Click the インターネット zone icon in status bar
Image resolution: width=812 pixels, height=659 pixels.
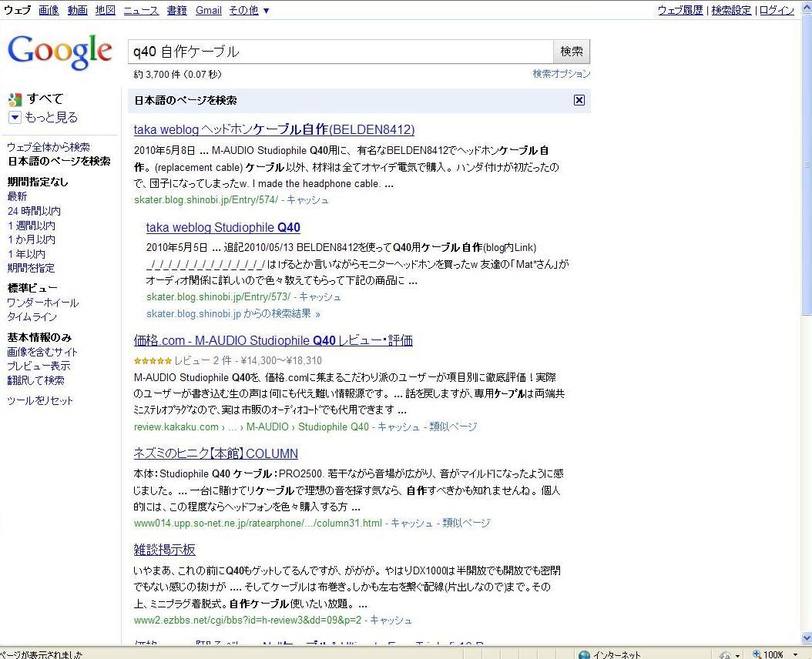584,654
